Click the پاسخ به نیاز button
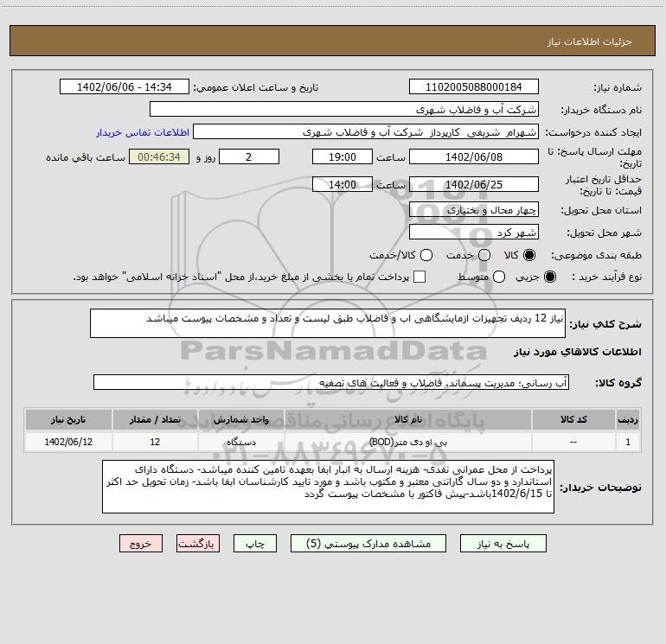This screenshot has height=644, width=666. [503, 544]
